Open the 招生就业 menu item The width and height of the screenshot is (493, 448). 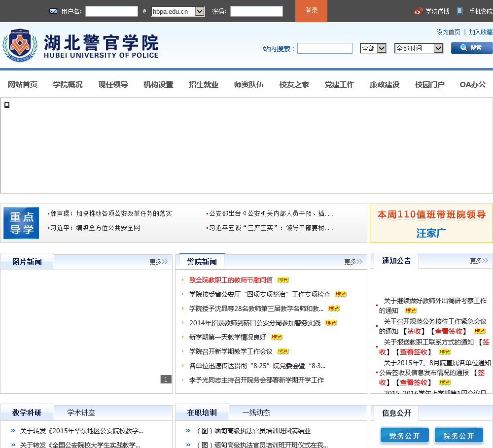pyautogui.click(x=204, y=85)
